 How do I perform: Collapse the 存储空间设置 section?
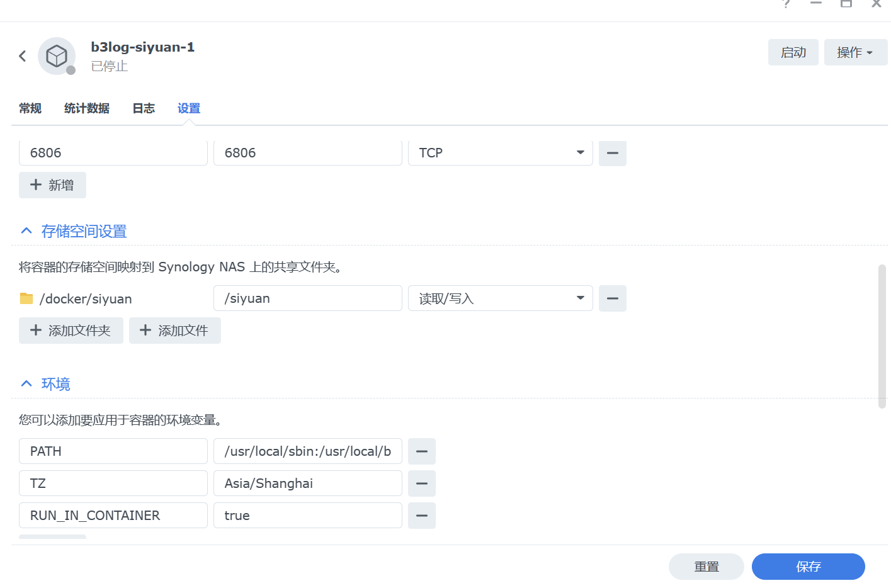pyautogui.click(x=26, y=231)
